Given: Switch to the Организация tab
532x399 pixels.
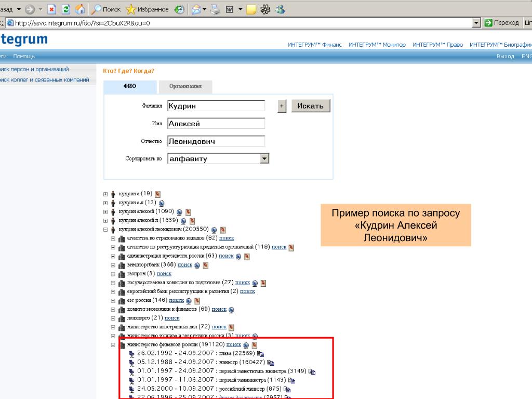Looking at the screenshot, I should coord(185,86).
